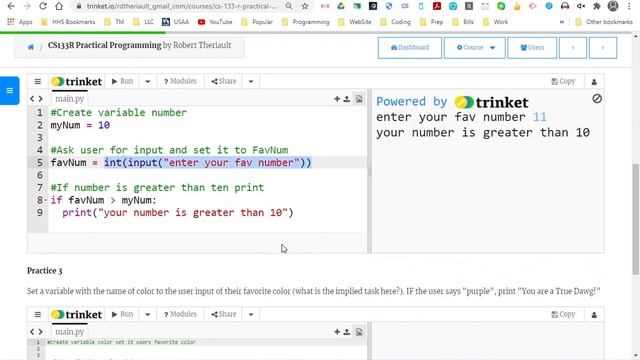640x360 pixels.
Task: Open Share in the second trinket
Action: click(x=224, y=314)
